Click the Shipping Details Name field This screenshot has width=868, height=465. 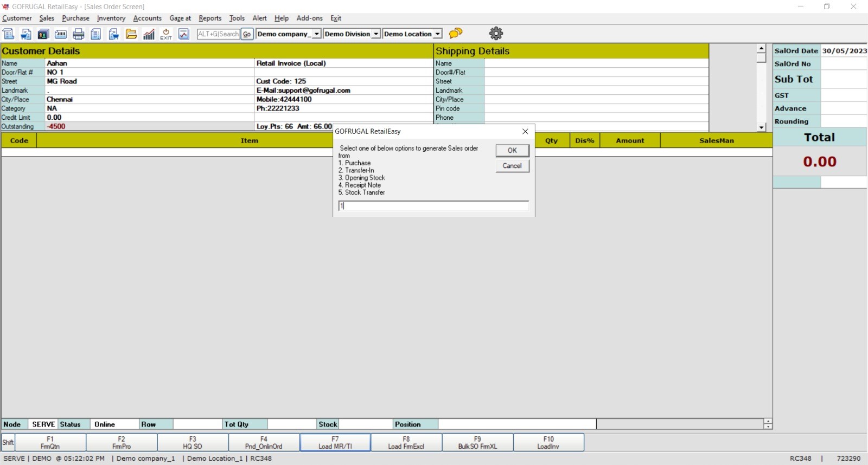pyautogui.click(x=596, y=63)
